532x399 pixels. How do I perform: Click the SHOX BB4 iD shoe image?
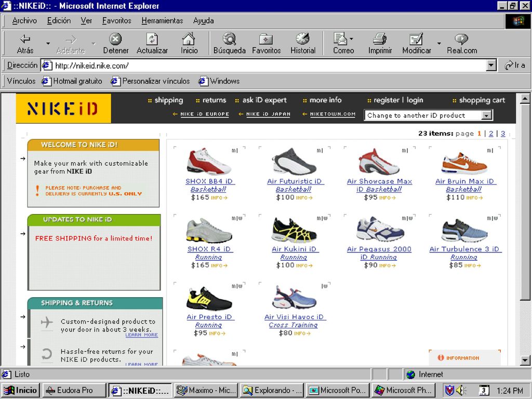coord(209,162)
